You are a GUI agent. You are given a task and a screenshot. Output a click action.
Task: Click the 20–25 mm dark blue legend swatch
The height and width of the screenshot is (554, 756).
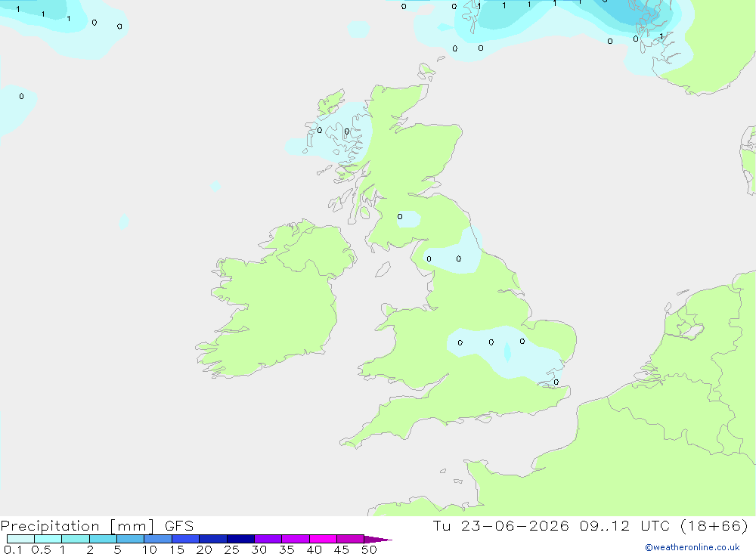click(213, 539)
